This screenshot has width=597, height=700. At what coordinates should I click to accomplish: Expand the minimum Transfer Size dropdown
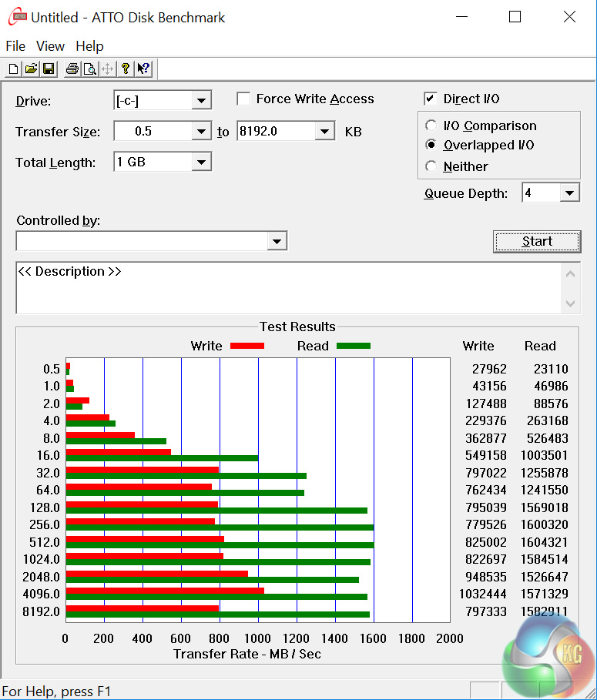pos(201,131)
